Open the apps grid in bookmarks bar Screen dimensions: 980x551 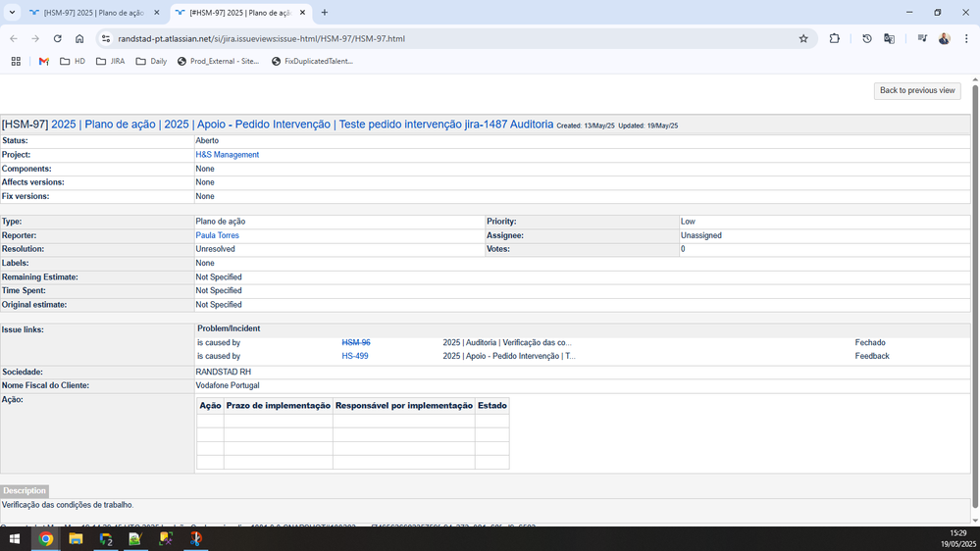tap(16, 61)
